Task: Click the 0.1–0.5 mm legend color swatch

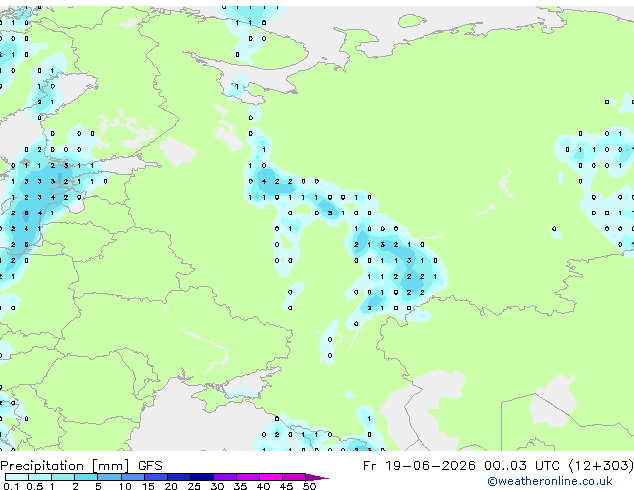Action: point(17,477)
